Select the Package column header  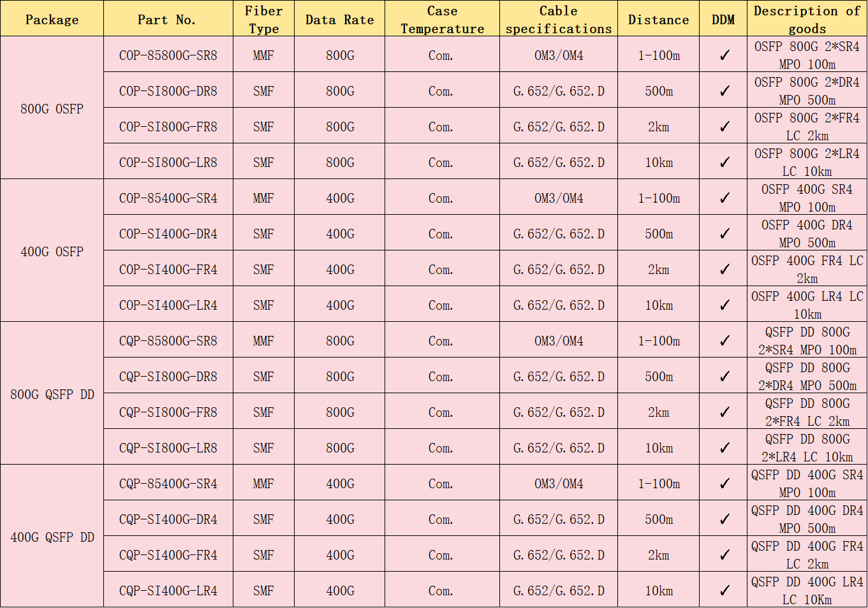coord(52,19)
